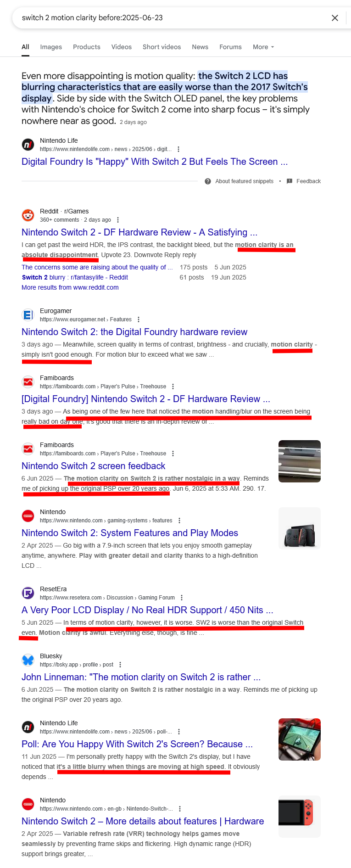Image resolution: width=351 pixels, height=868 pixels.
Task: Click the ResetEra favicon icon
Action: [28, 593]
